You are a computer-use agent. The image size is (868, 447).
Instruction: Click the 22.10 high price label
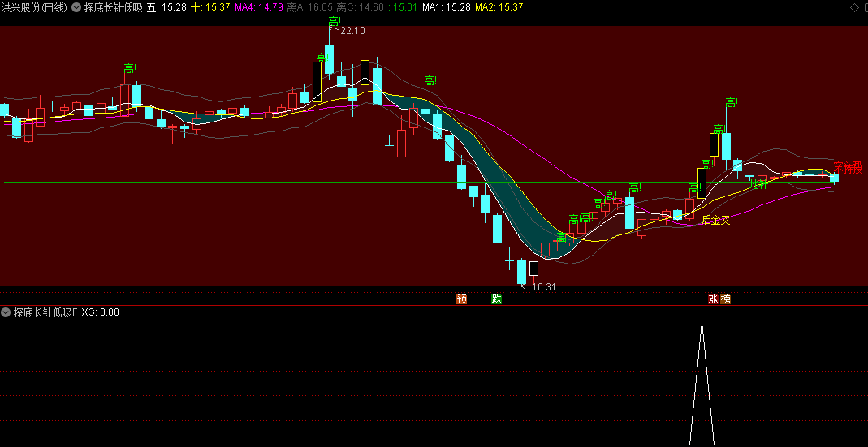pyautogui.click(x=352, y=31)
